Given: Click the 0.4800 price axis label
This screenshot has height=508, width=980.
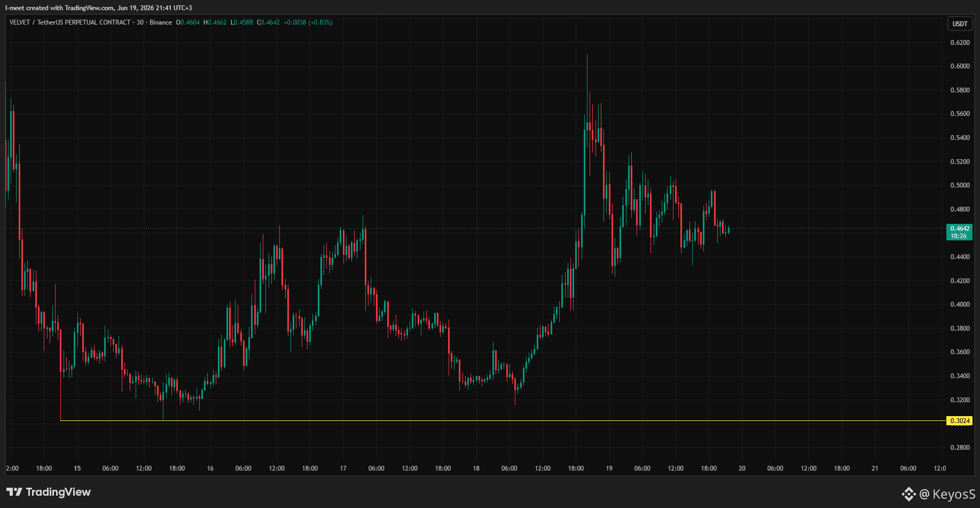Looking at the screenshot, I should pyautogui.click(x=960, y=209).
